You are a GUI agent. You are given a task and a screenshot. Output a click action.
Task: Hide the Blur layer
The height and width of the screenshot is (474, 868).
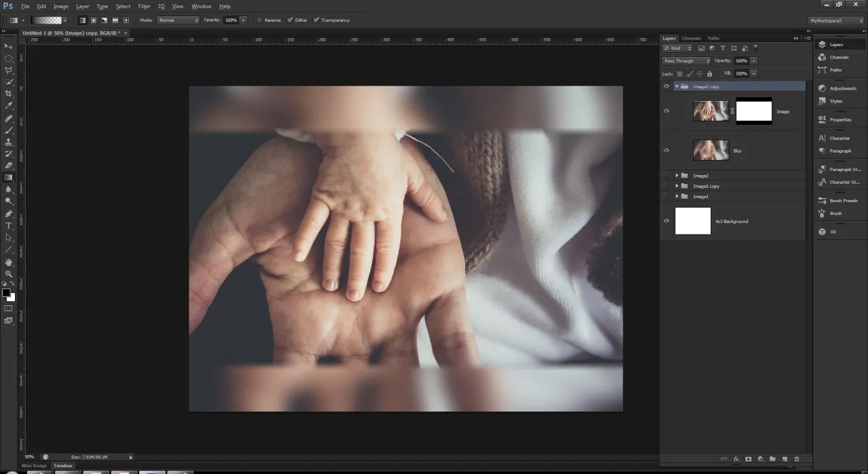[666, 151]
